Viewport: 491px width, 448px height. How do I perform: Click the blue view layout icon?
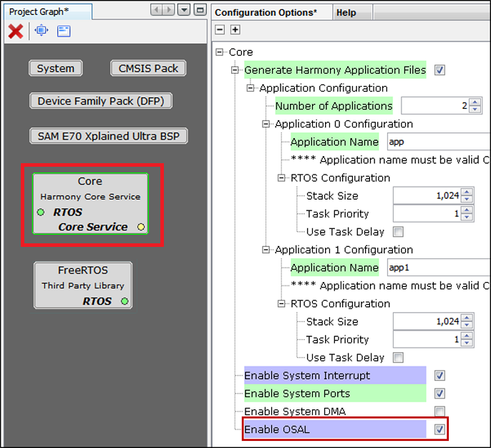(x=64, y=31)
